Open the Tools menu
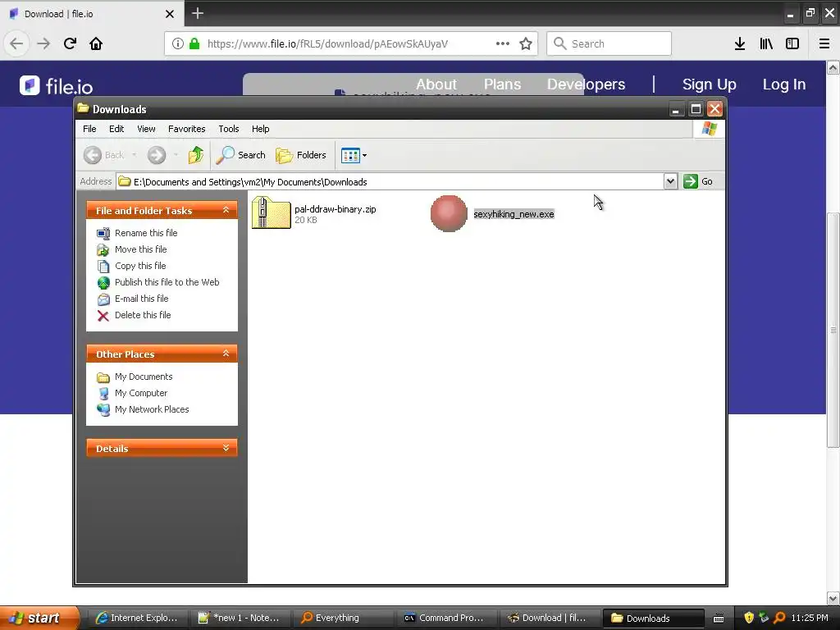Screen dimensions: 840x630 tap(228, 129)
